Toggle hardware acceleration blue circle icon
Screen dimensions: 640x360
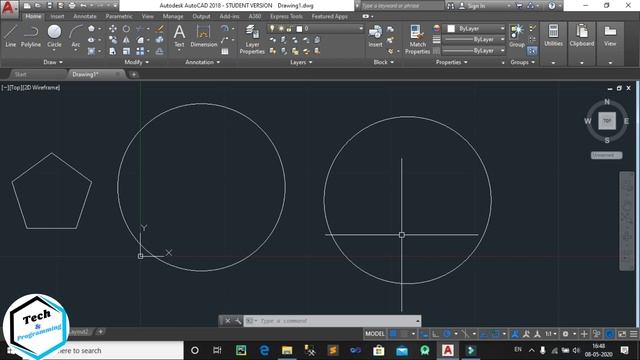click(x=609, y=334)
